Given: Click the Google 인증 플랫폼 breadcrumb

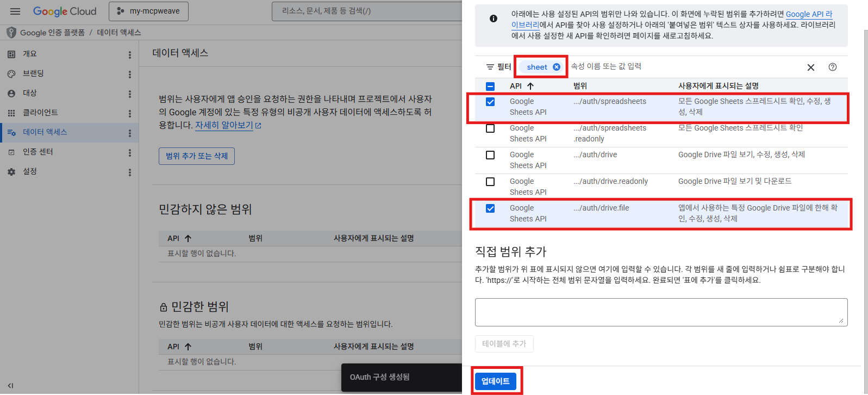Looking at the screenshot, I should [x=52, y=33].
